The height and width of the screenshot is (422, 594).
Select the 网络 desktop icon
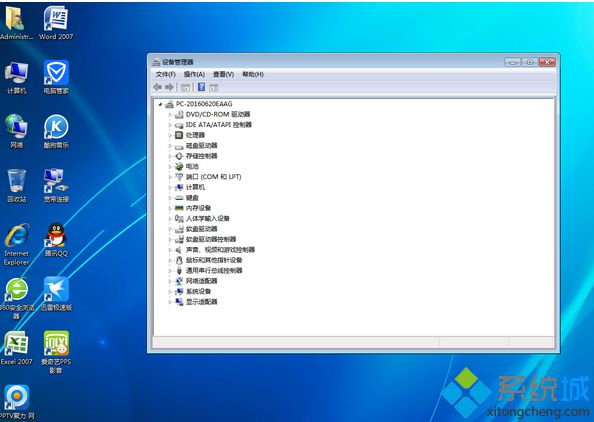(x=16, y=131)
